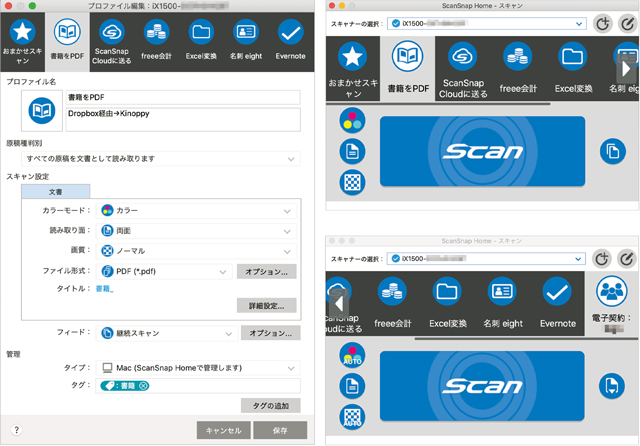This screenshot has height=446, width=640.
Task: Click edit-profile icon in lower ScanSnap Home window
Action: click(x=627, y=259)
